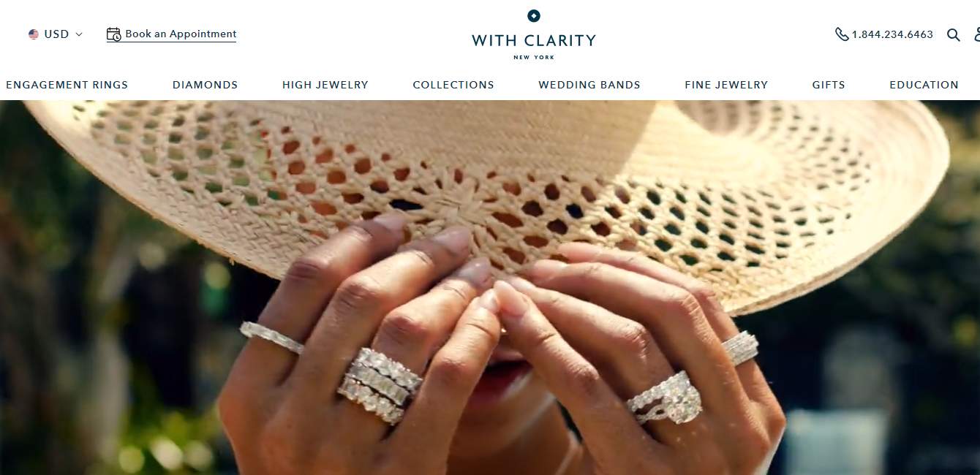980x475 pixels.
Task: Click the phone handset icon
Action: pos(842,34)
